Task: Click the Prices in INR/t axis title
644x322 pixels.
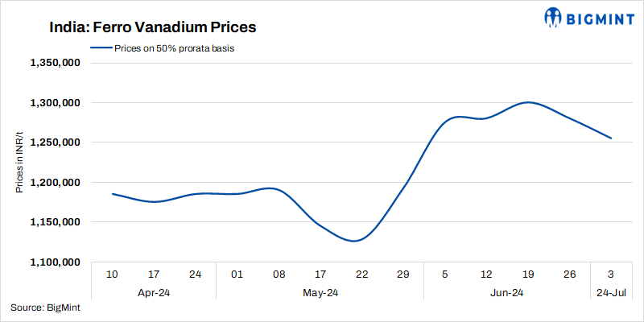Action: [x=19, y=164]
